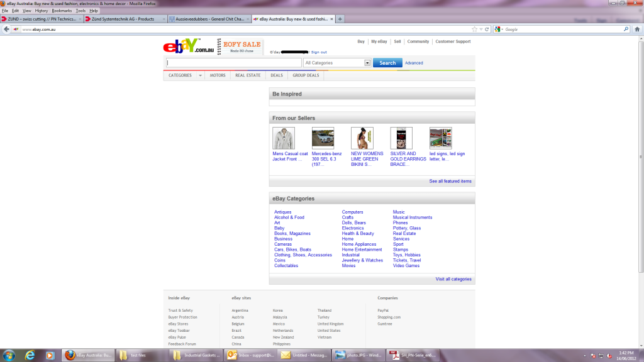Viewport: 644px width, 362px height.
Task: Open the Firefox home page icon
Action: (x=637, y=29)
